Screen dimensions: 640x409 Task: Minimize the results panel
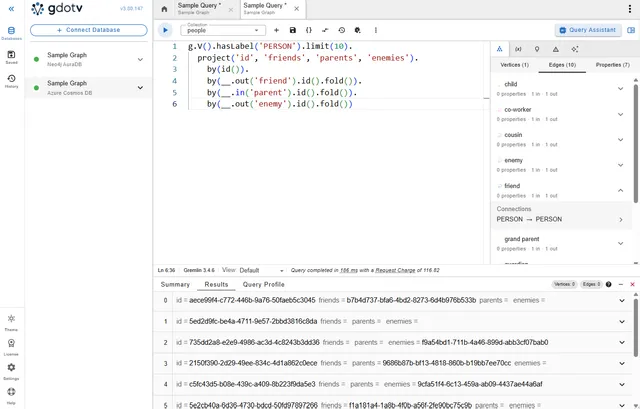click(620, 284)
